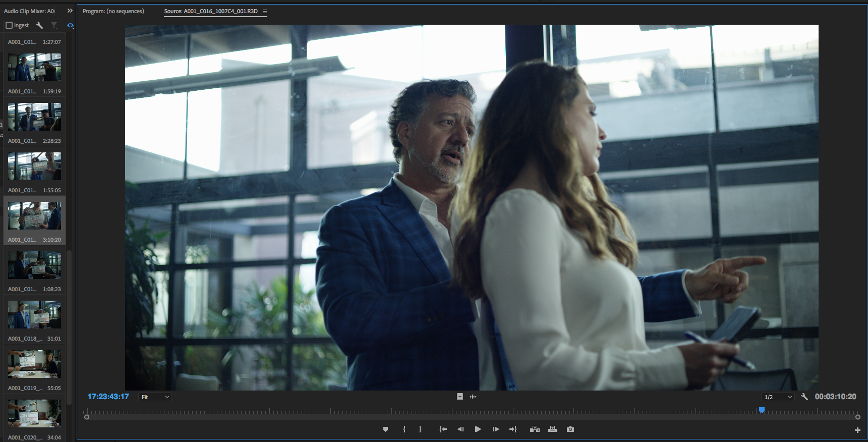Click the Mark Out bracket icon
Image resolution: width=868 pixels, height=442 pixels.
420,429
